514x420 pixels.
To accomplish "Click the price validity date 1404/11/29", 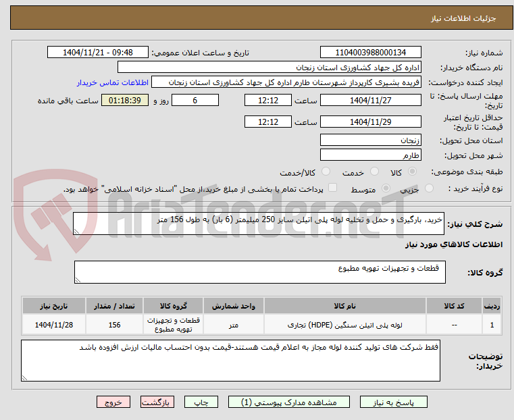I will [370, 122].
